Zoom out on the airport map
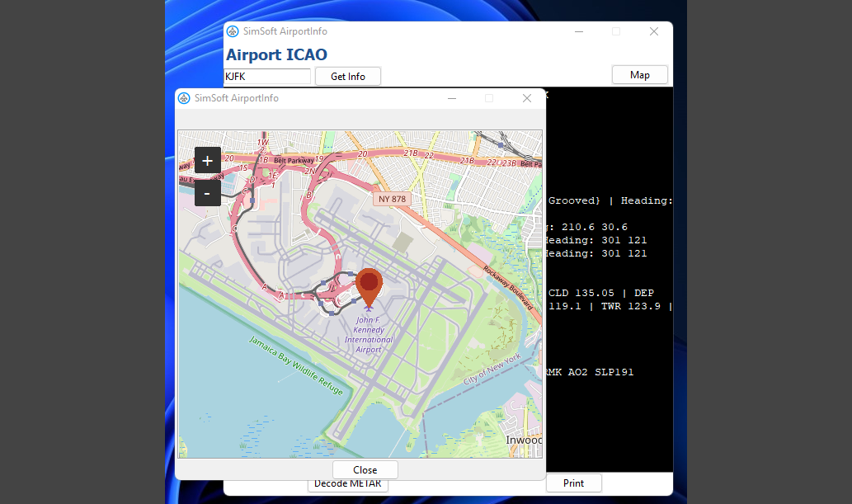The height and width of the screenshot is (504, 852). tap(208, 193)
